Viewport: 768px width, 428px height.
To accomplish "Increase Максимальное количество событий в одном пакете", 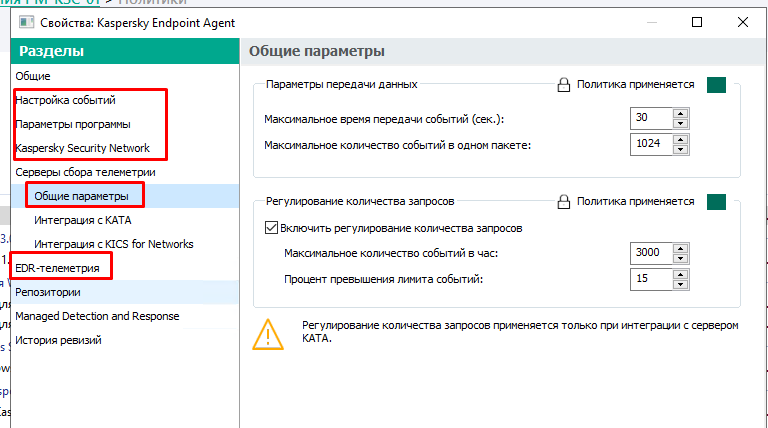I will (680, 139).
